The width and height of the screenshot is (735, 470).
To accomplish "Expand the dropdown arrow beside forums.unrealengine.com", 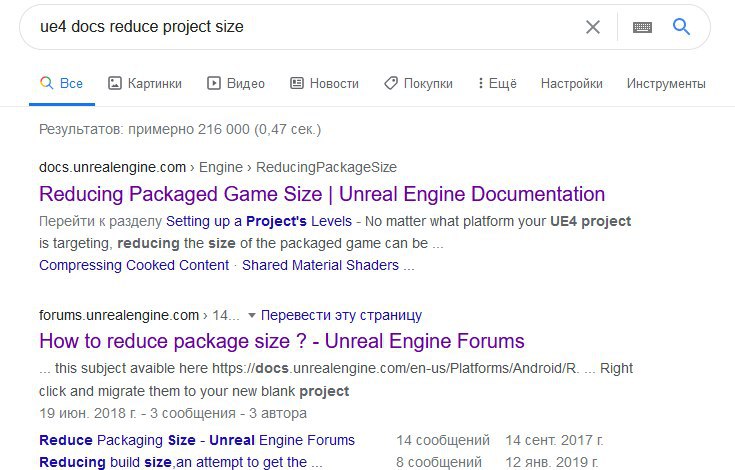I will (252, 315).
